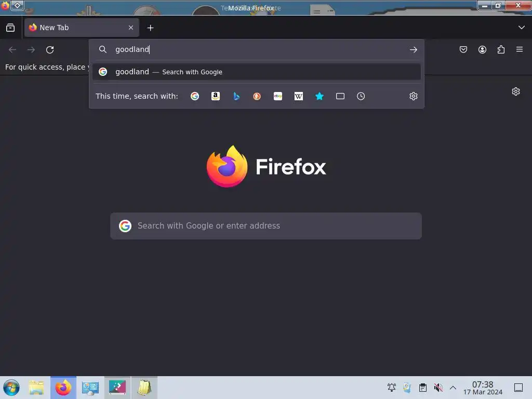Search this time with Google icon
Screen dimensions: 532x399
[x=195, y=96]
